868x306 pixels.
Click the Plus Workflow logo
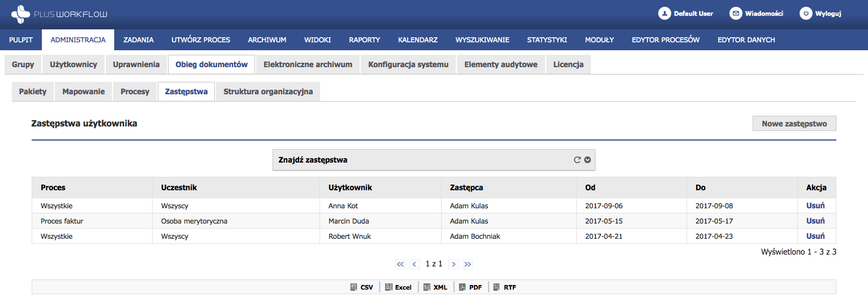(x=59, y=14)
